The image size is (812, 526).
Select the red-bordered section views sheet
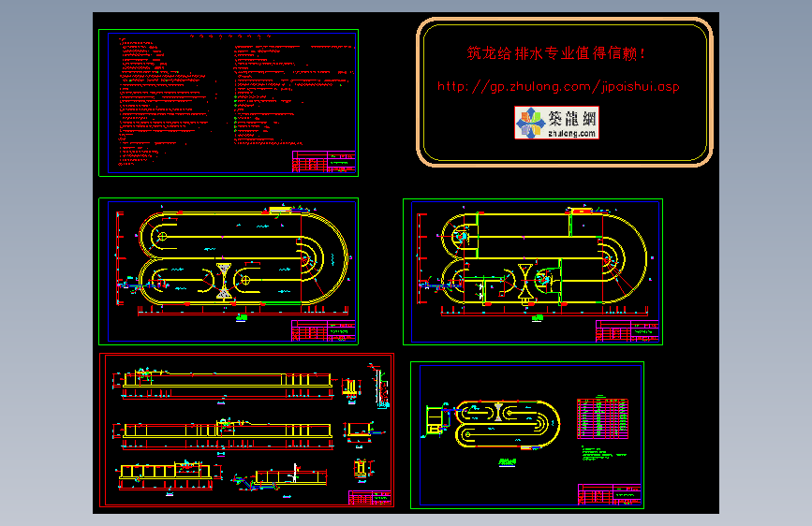pos(247,431)
